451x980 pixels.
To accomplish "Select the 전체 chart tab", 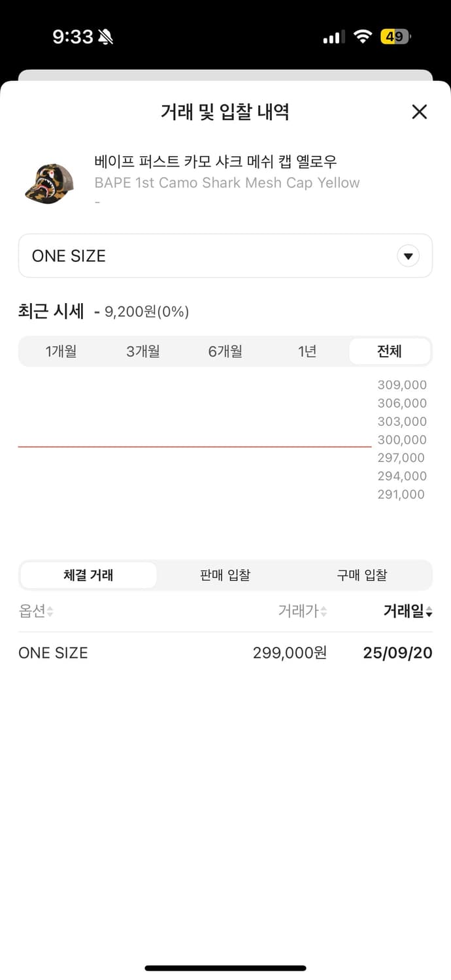I will point(390,351).
